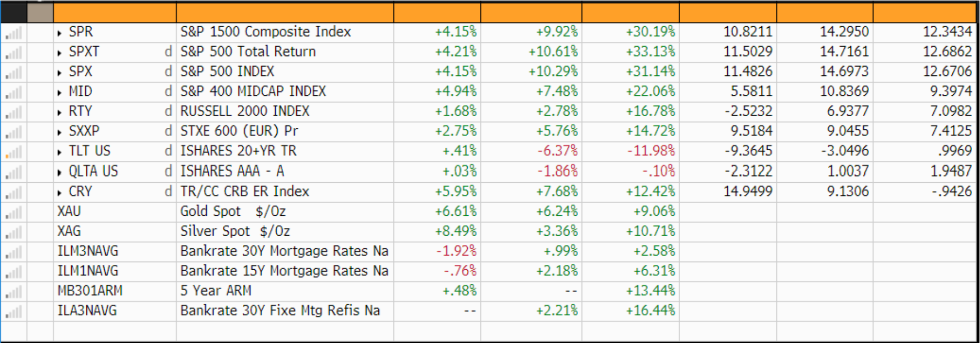The height and width of the screenshot is (343, 980).
Task: Click the MID ticker symbol
Action: click(x=81, y=92)
